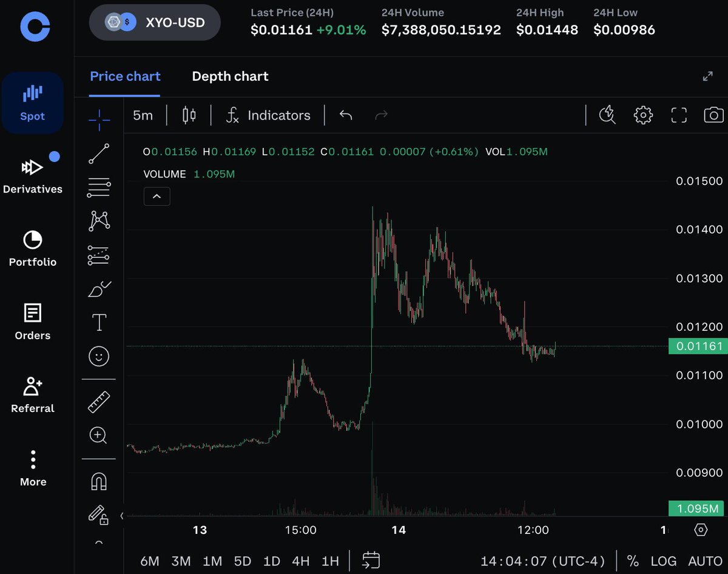Open the timezone menu at 14:04:07 (UTC-4)

coord(543,561)
